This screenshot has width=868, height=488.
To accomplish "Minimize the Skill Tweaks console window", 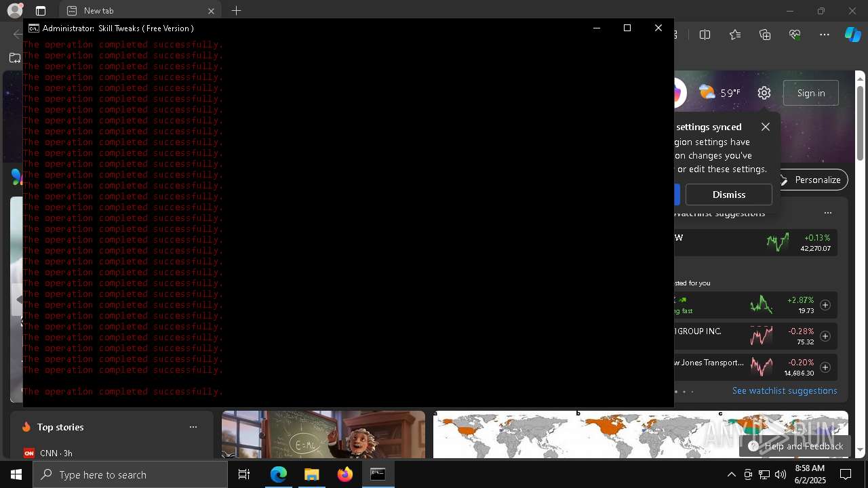I will pos(597,28).
